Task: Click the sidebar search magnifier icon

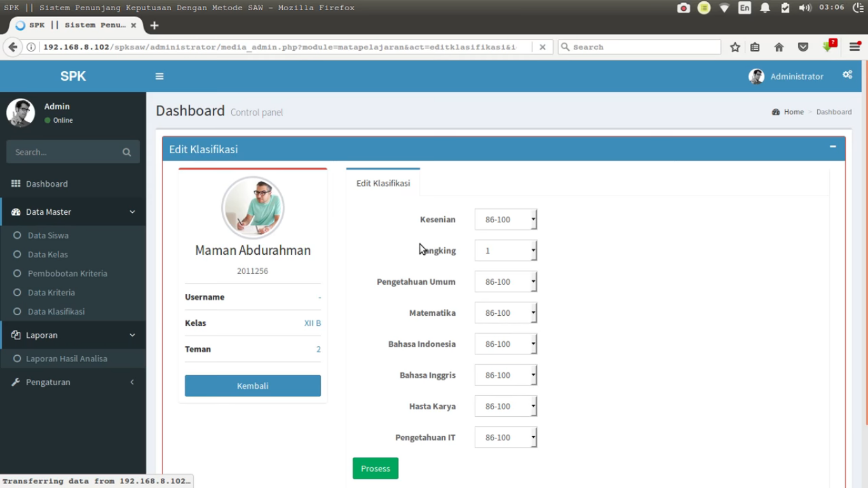Action: 126,152
